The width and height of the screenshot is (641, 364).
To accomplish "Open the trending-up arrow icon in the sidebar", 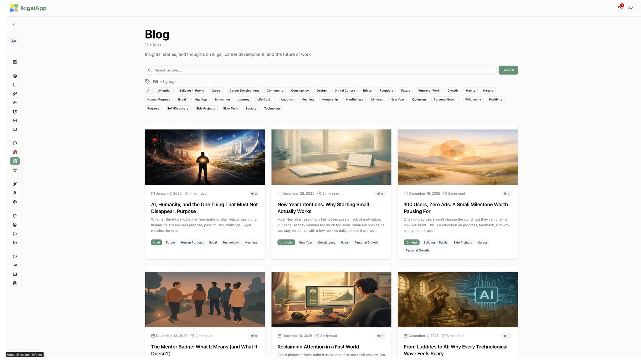I will point(15,265).
